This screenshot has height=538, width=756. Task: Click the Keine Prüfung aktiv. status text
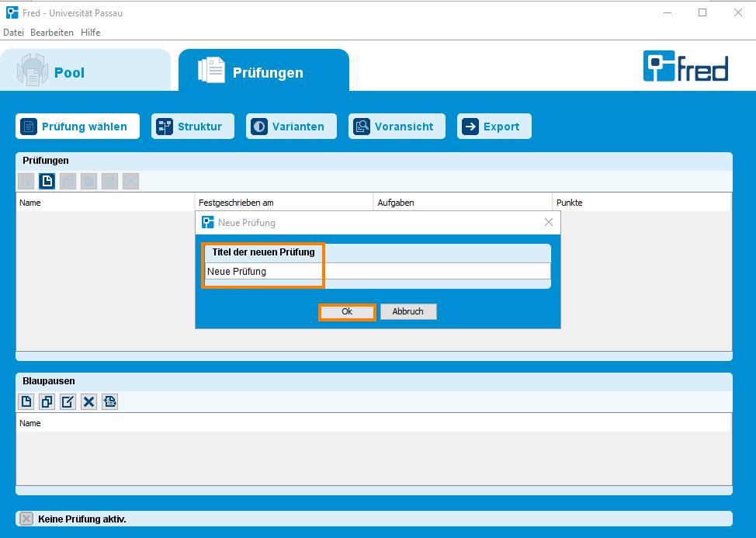click(x=82, y=519)
